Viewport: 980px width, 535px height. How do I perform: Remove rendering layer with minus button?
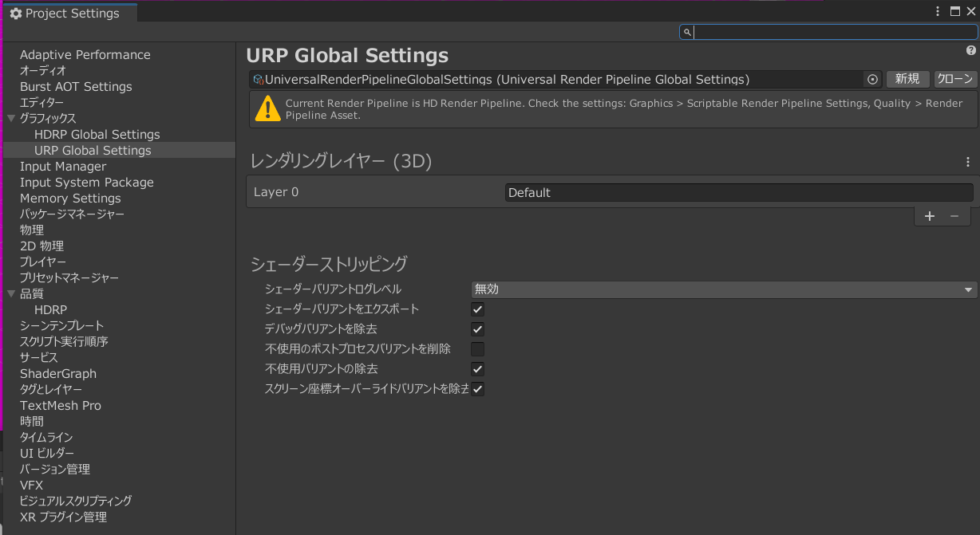(954, 216)
